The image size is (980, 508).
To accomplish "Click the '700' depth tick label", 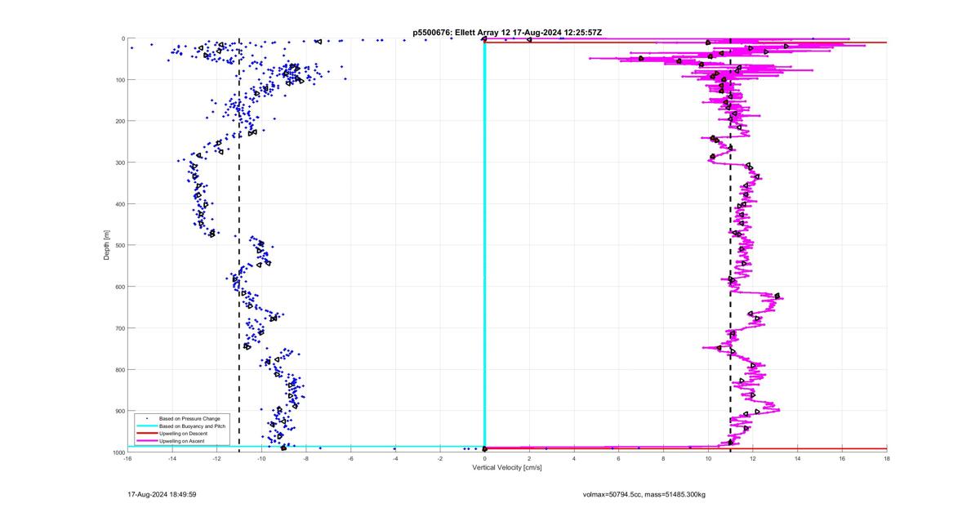I will click(119, 328).
